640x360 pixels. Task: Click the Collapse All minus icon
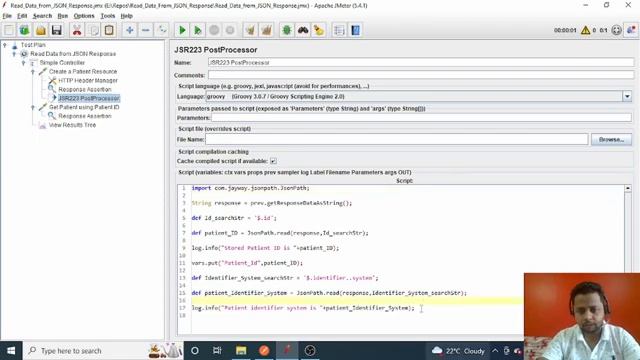[145, 30]
